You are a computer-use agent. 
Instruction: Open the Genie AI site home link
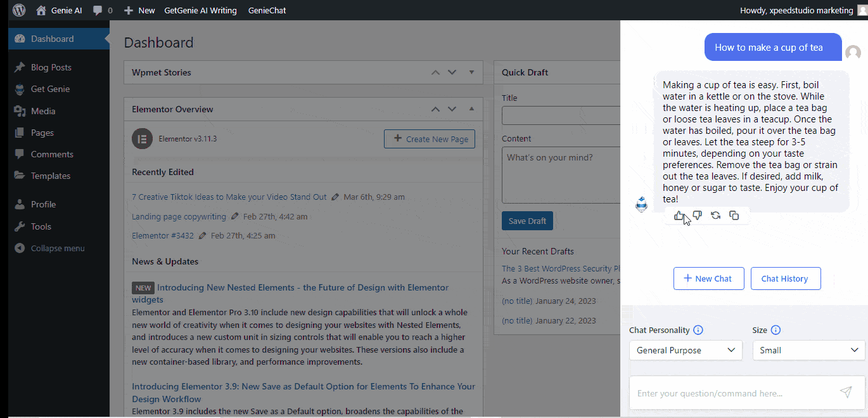click(x=59, y=10)
